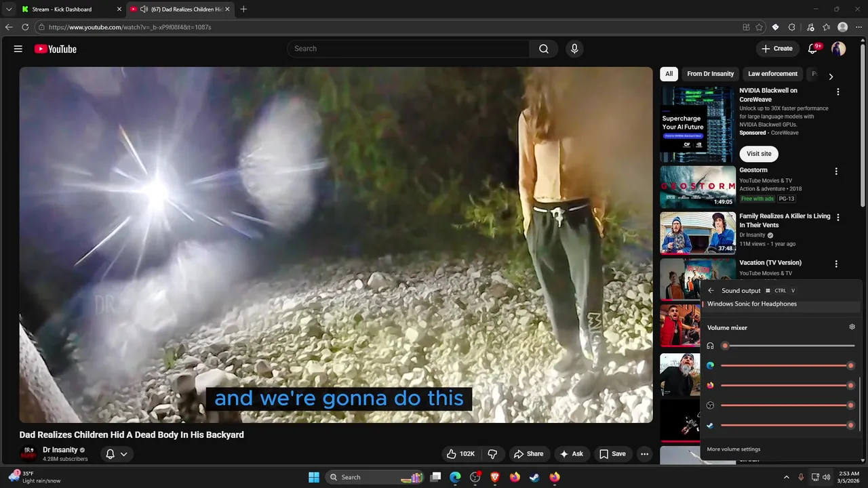
Task: Open More volume settings
Action: (733, 449)
